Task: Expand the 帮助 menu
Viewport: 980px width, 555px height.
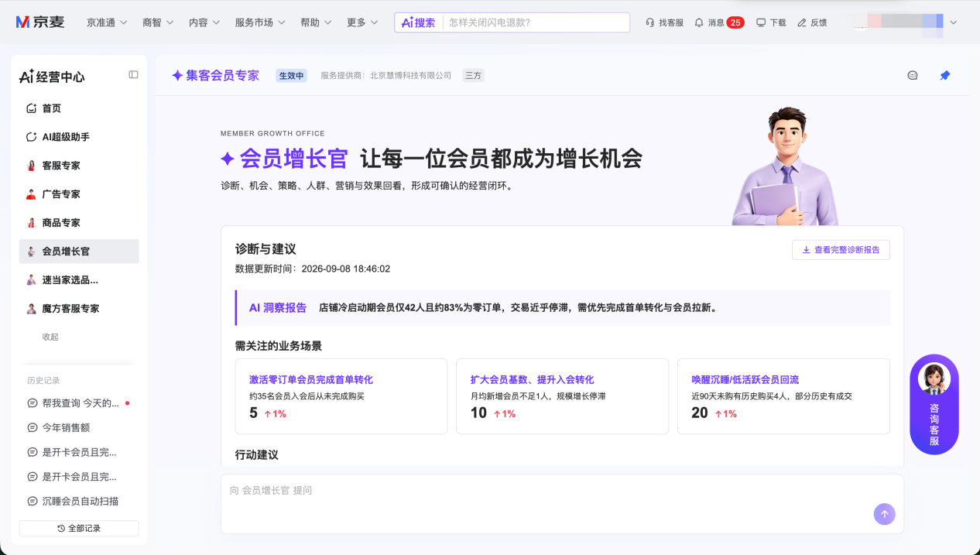Action: (x=316, y=22)
